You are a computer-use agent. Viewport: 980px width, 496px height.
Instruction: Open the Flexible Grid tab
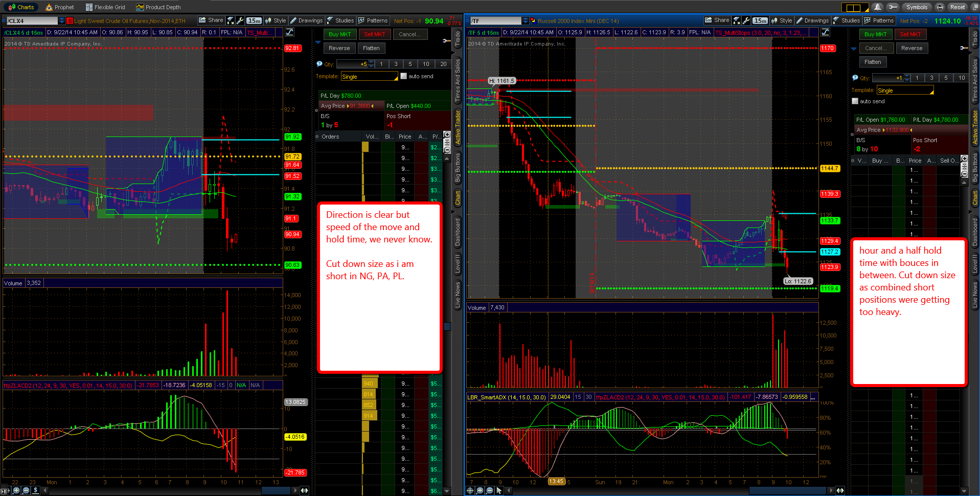105,7
